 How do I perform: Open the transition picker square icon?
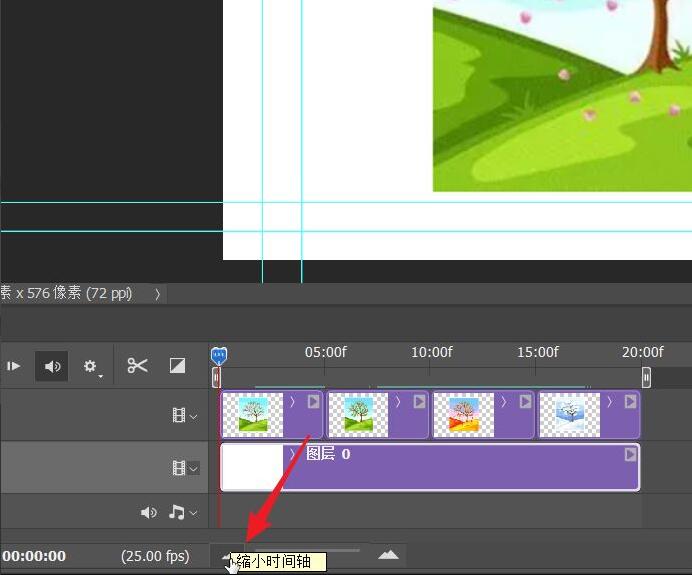click(177, 365)
